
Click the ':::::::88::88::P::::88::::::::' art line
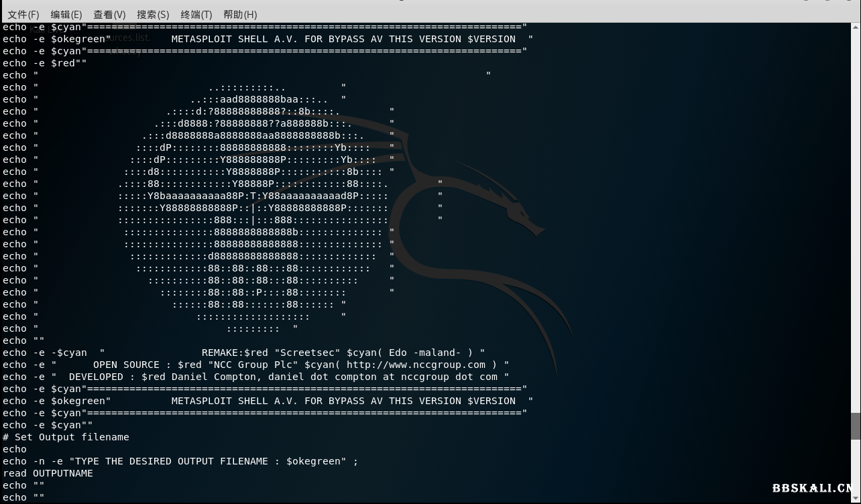tap(253, 292)
